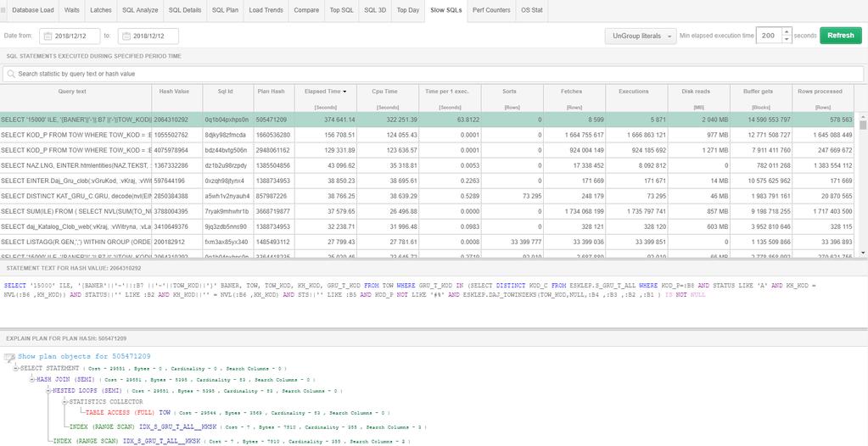Switch to the OS Stat tab
The width and height of the screenshot is (868, 446).
pos(531,10)
